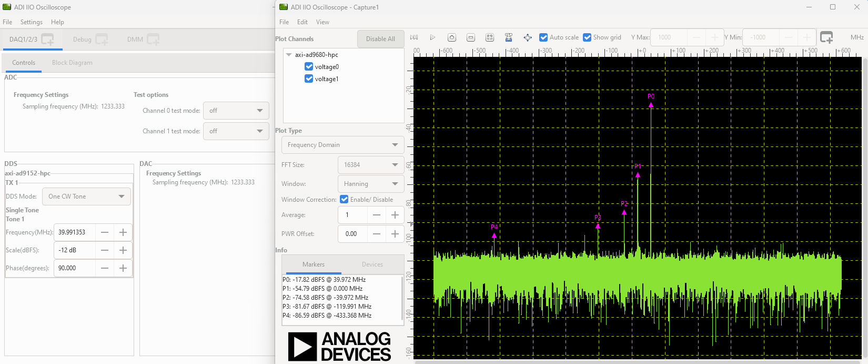This screenshot has height=364, width=868.
Task: Open the Markers info tab
Action: click(314, 264)
